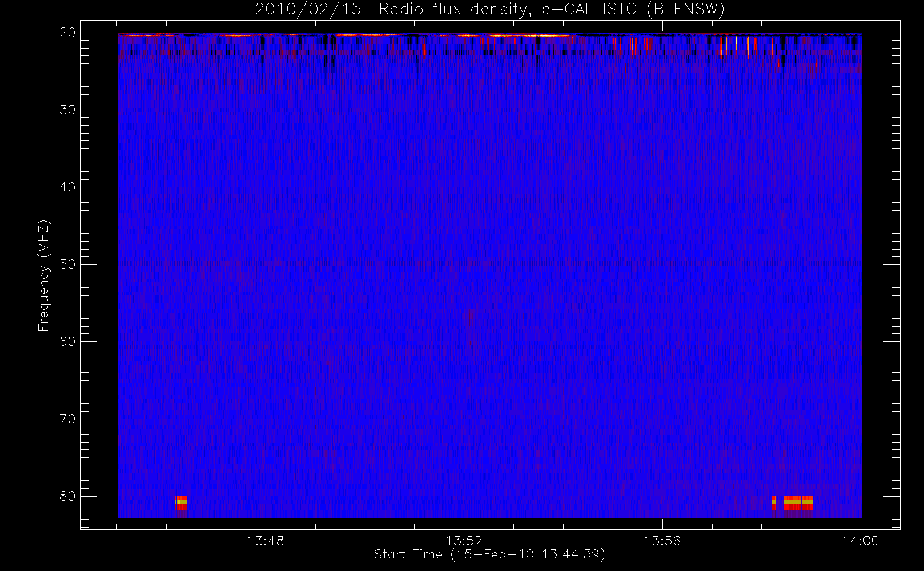Click the wide red-orange burst block near 80 MHz at right
The width and height of the screenshot is (924, 571).
click(x=798, y=504)
